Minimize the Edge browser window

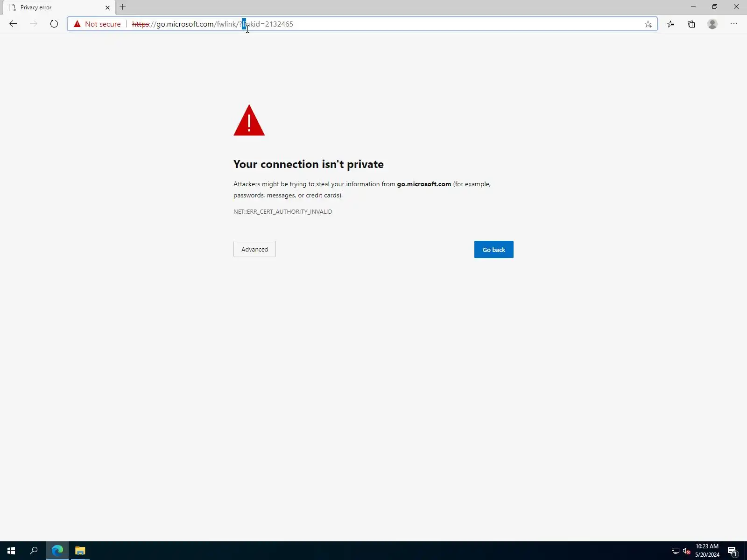click(x=693, y=7)
